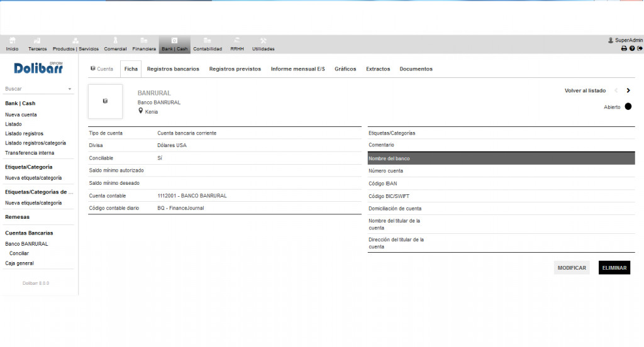Screen dimensions: 644x347
Task: Go to next bank account record arrow
Action: (628, 91)
